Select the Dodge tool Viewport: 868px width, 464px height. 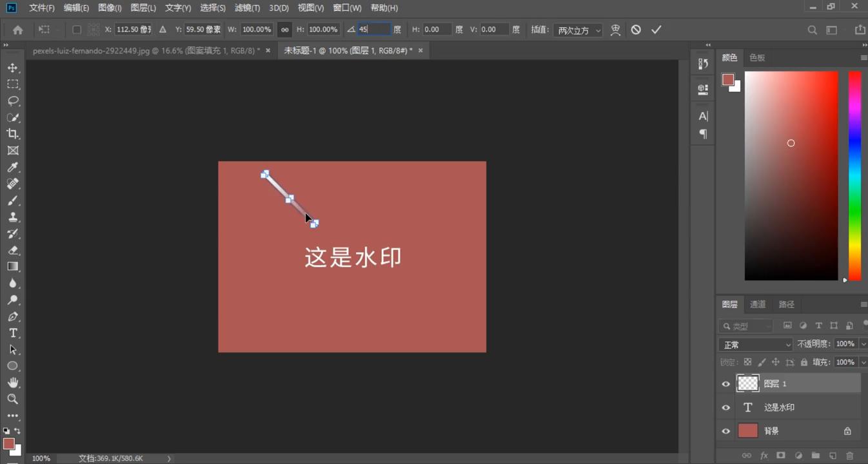pos(13,300)
